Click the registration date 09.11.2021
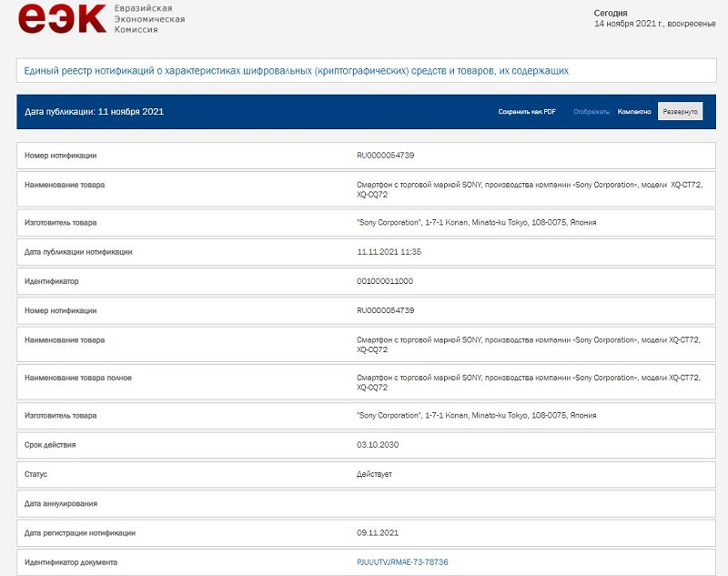The height and width of the screenshot is (576, 728). click(x=378, y=532)
